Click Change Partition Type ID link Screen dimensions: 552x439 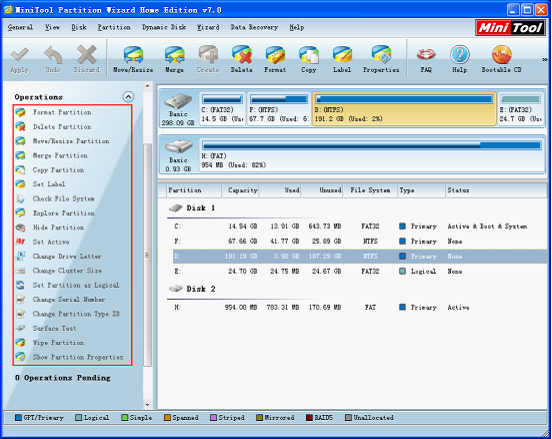[76, 314]
